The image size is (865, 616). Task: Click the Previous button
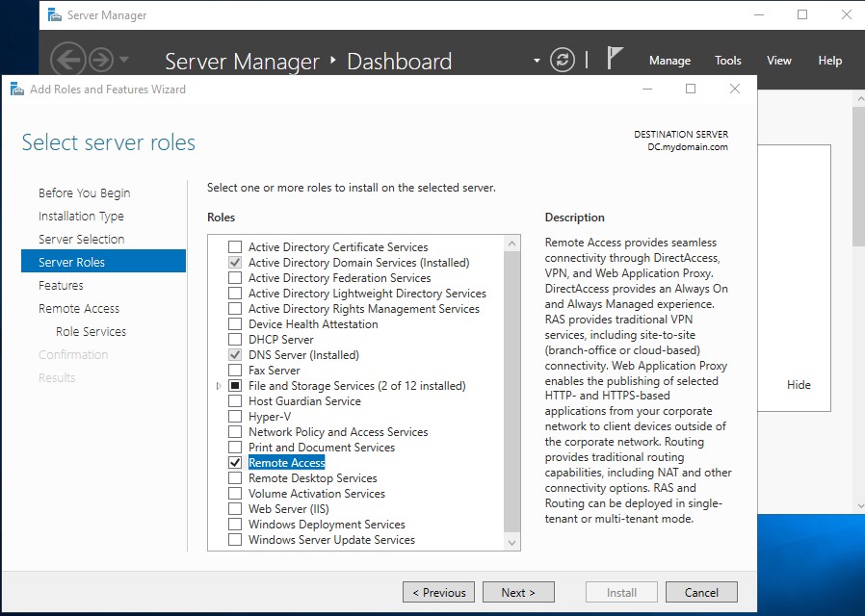(438, 592)
